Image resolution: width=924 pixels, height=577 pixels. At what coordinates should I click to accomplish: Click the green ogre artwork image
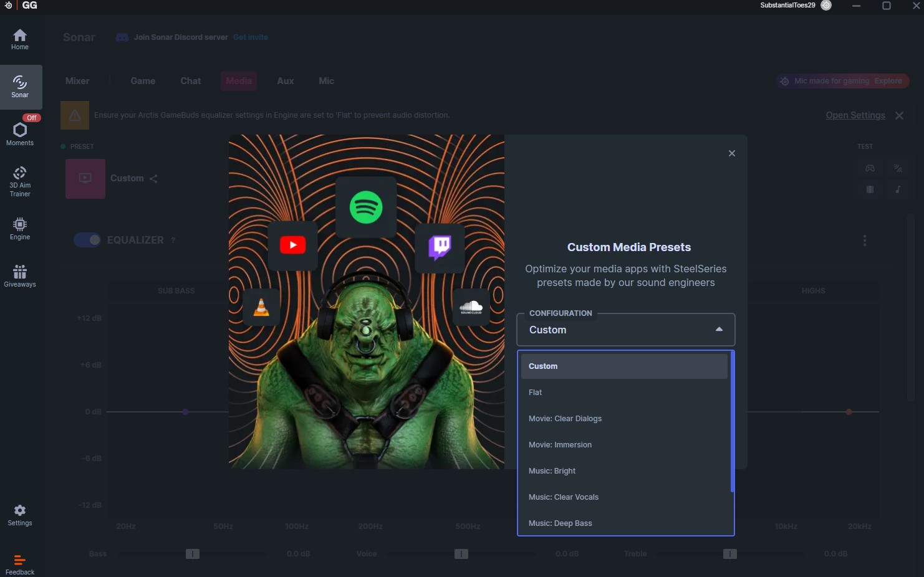coord(367,302)
